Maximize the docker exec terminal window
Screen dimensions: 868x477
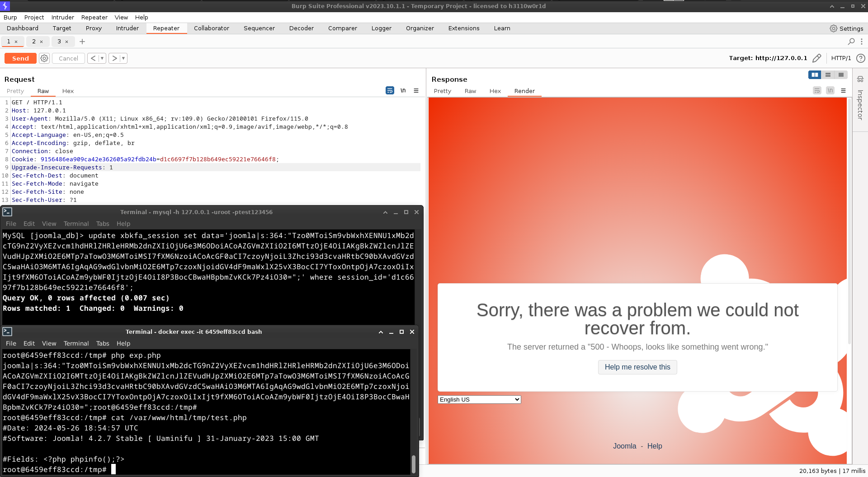point(401,332)
